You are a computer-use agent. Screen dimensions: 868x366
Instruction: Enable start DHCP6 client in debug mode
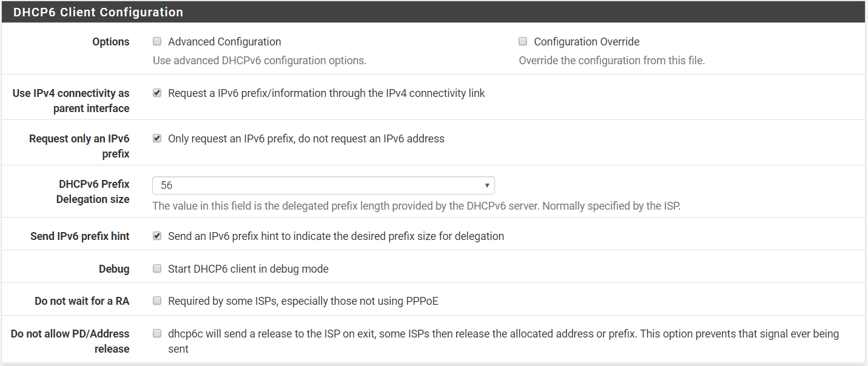pos(157,269)
